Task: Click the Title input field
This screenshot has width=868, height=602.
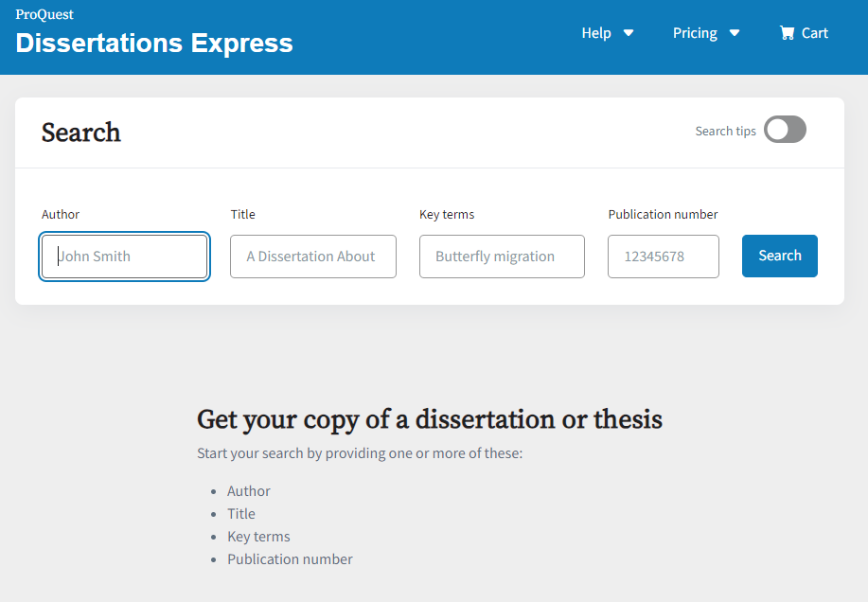Action: click(x=312, y=256)
